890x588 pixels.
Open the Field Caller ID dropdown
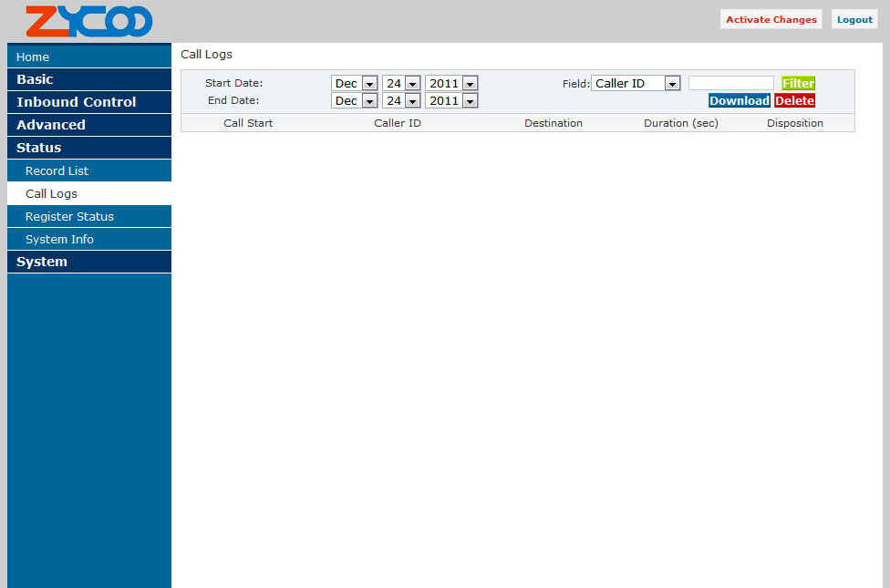tap(636, 83)
